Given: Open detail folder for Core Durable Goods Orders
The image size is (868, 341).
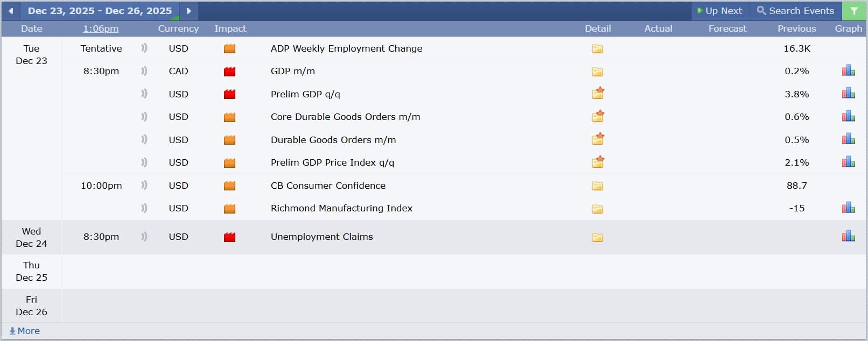Looking at the screenshot, I should [597, 117].
